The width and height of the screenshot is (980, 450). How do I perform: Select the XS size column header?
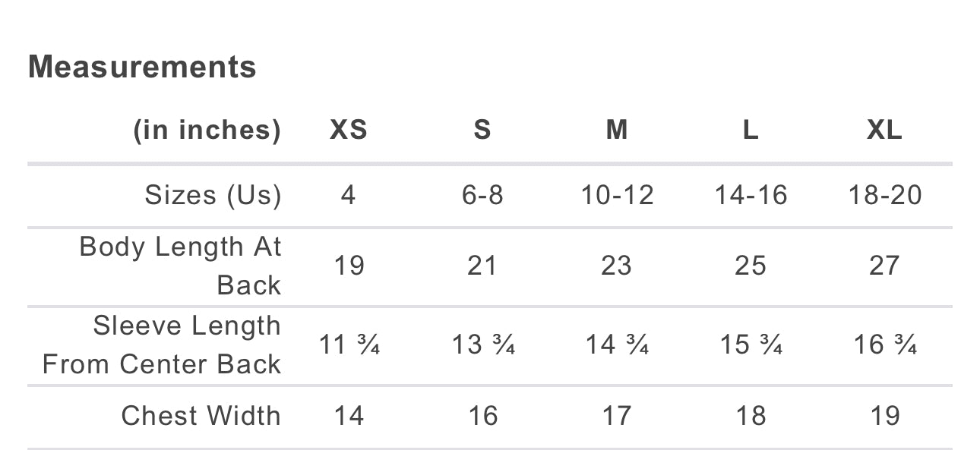pyautogui.click(x=349, y=131)
